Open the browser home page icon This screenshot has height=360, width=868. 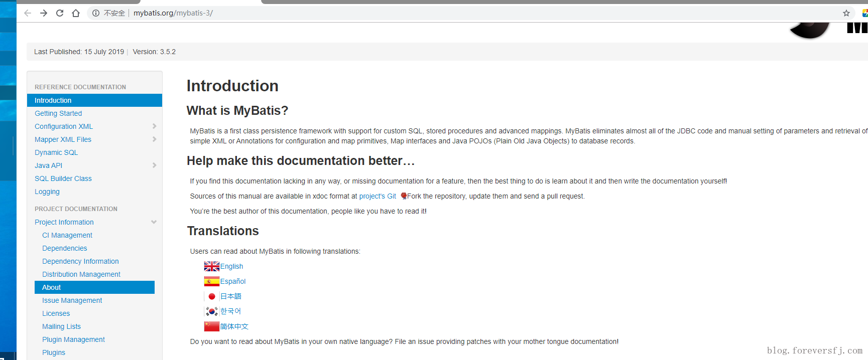pyautogui.click(x=76, y=13)
